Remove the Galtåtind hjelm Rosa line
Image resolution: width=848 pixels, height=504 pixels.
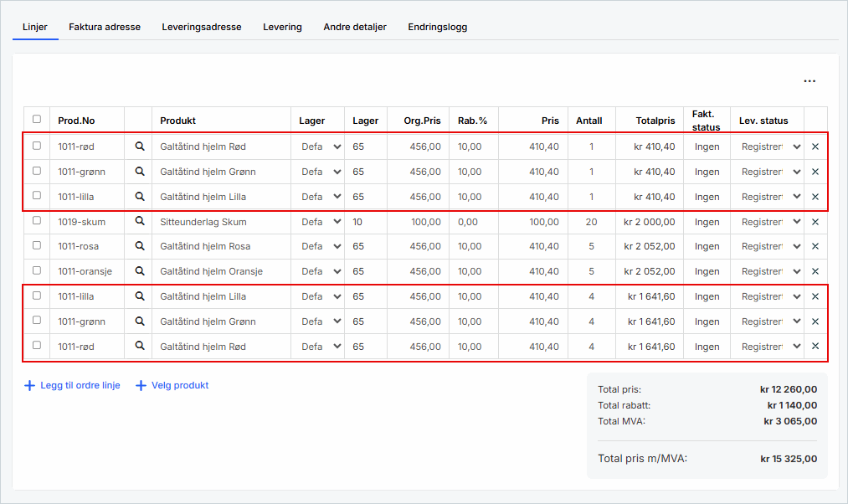(815, 247)
